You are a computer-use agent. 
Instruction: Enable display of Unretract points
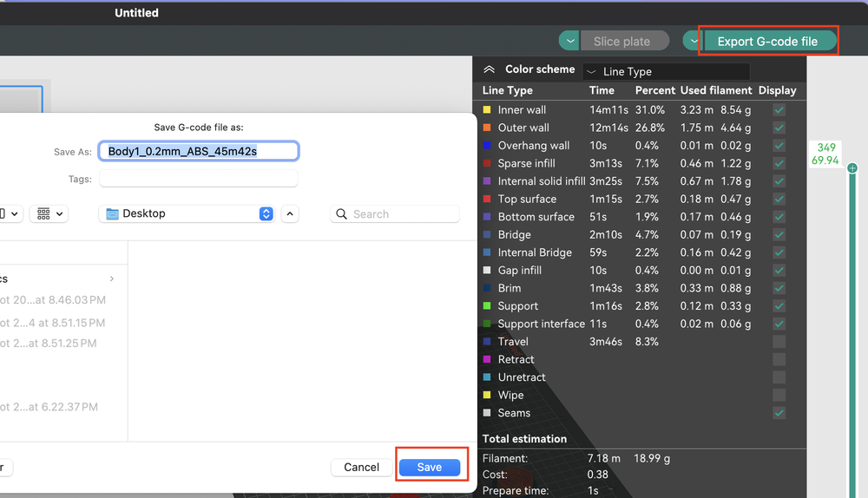click(779, 377)
